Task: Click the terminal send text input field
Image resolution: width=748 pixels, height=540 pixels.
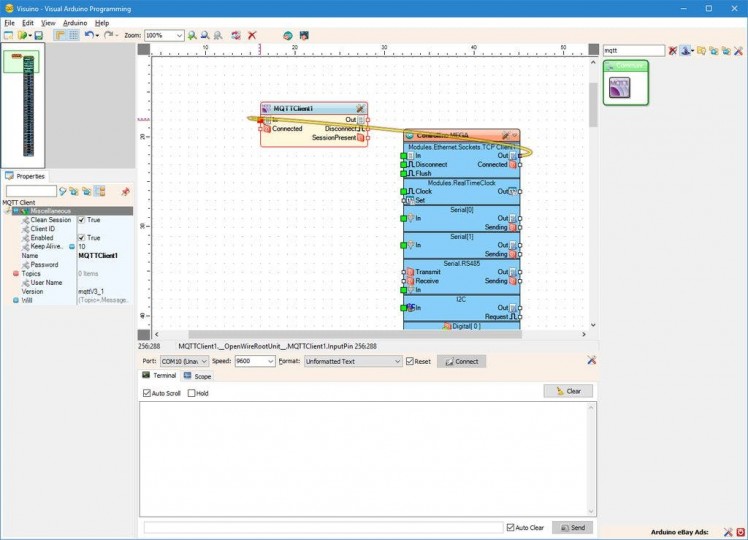Action: click(323, 527)
